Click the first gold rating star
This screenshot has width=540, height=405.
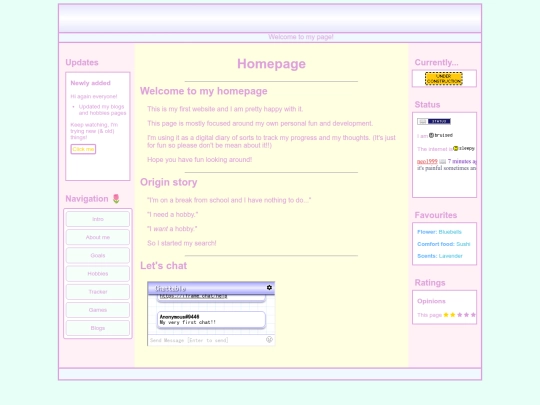click(x=446, y=315)
